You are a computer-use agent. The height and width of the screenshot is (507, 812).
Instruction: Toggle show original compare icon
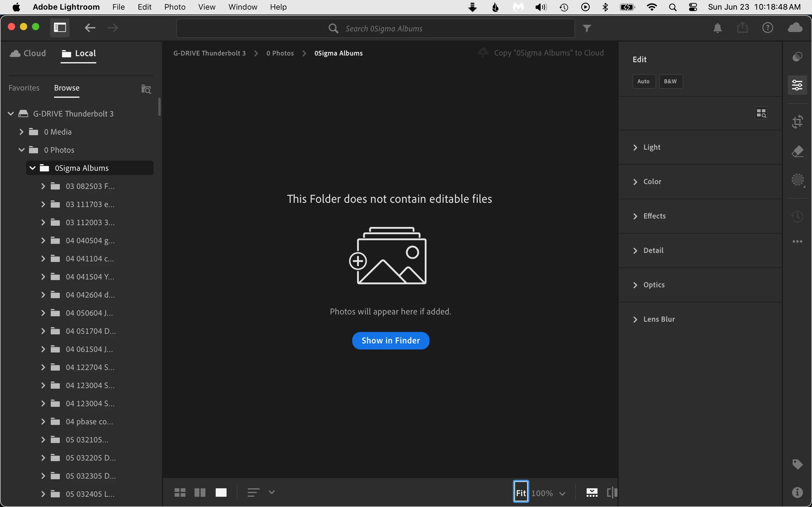[x=612, y=492]
